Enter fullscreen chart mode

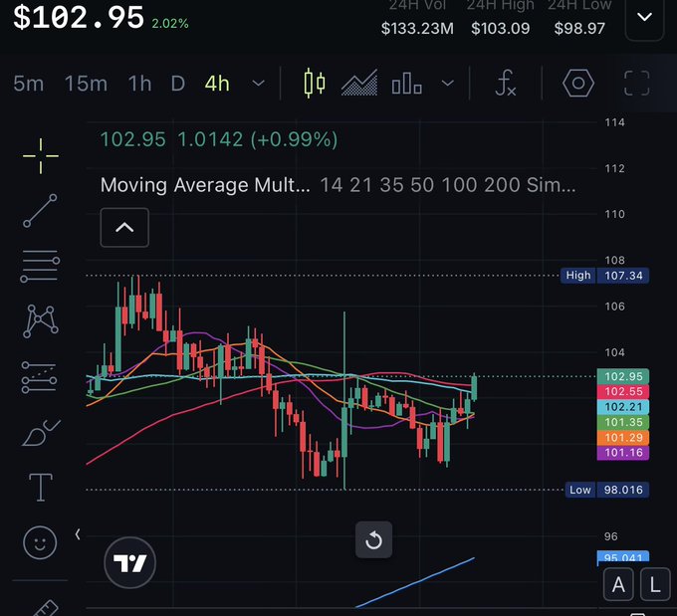(x=637, y=83)
